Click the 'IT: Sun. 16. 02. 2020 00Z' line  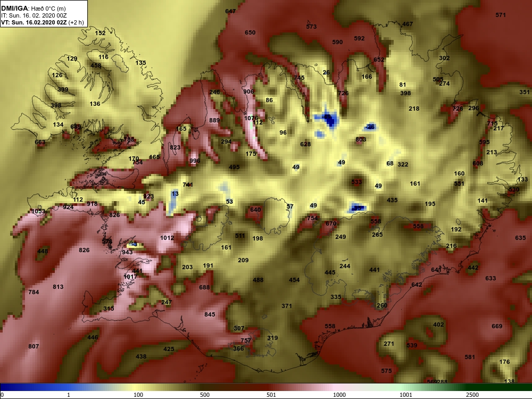35,15
